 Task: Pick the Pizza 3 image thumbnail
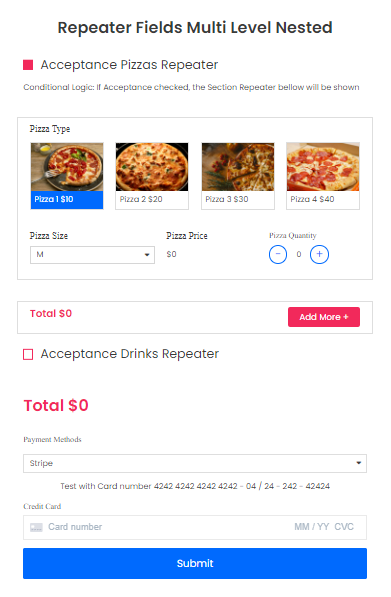238,167
